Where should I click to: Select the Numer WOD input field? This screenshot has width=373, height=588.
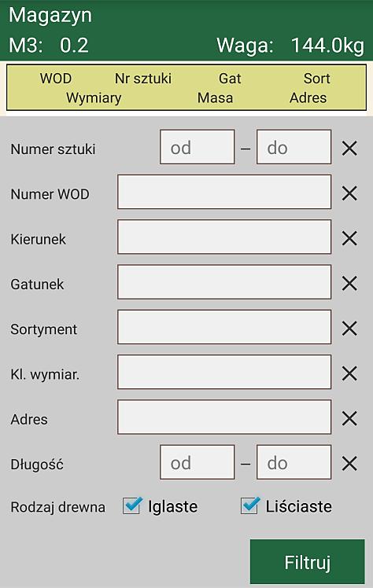[224, 192]
